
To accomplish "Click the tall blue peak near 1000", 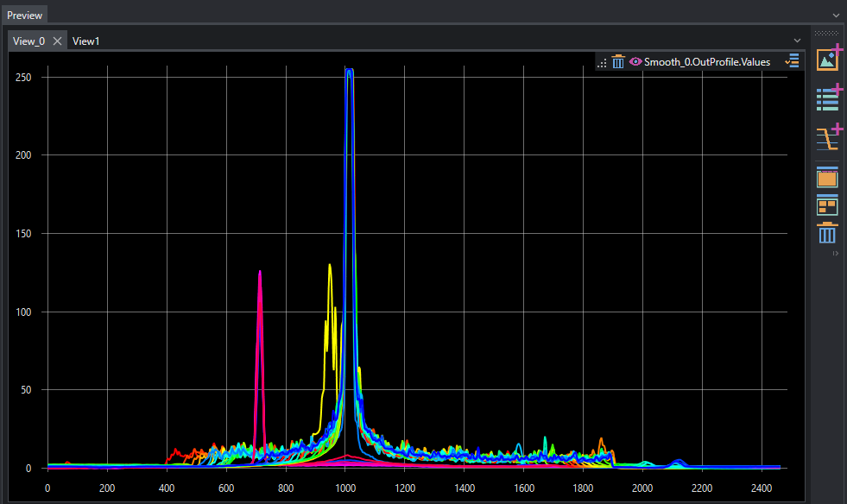I will pyautogui.click(x=349, y=162).
